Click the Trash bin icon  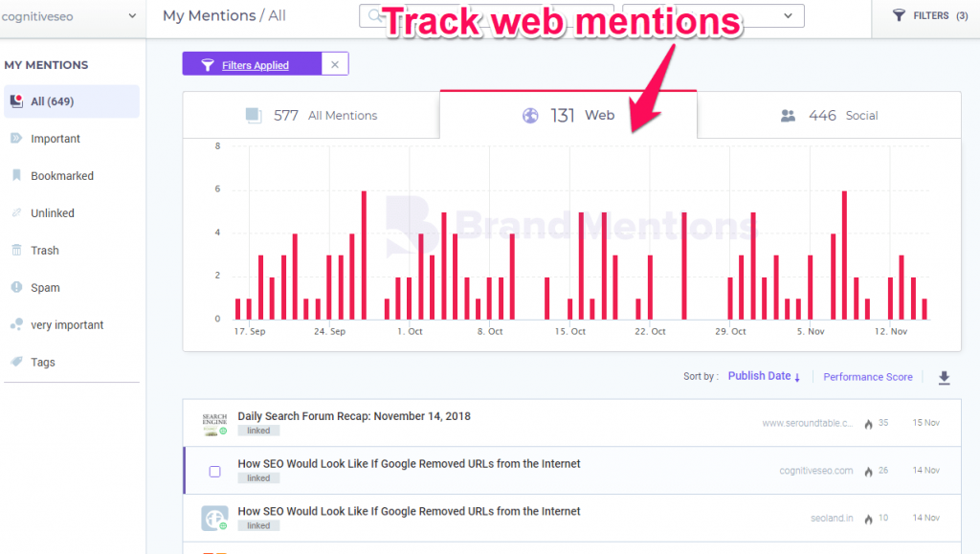[x=16, y=250]
